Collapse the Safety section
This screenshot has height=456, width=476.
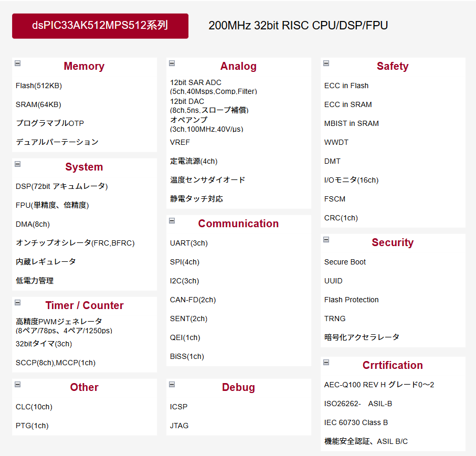tap(326, 63)
